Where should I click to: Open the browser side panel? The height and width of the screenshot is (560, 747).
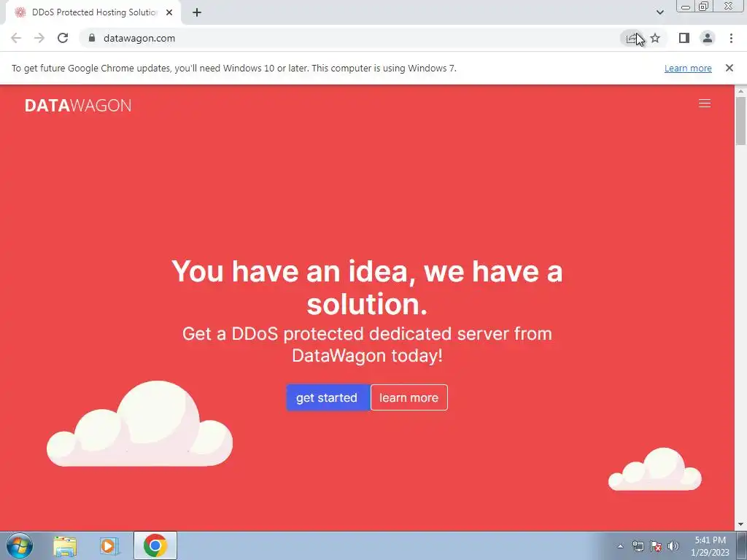point(684,38)
